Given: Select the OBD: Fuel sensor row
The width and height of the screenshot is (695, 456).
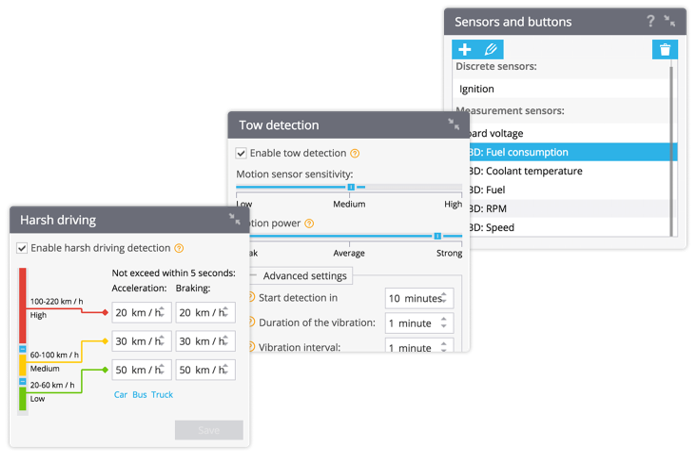Looking at the screenshot, I should pyautogui.click(x=569, y=190).
